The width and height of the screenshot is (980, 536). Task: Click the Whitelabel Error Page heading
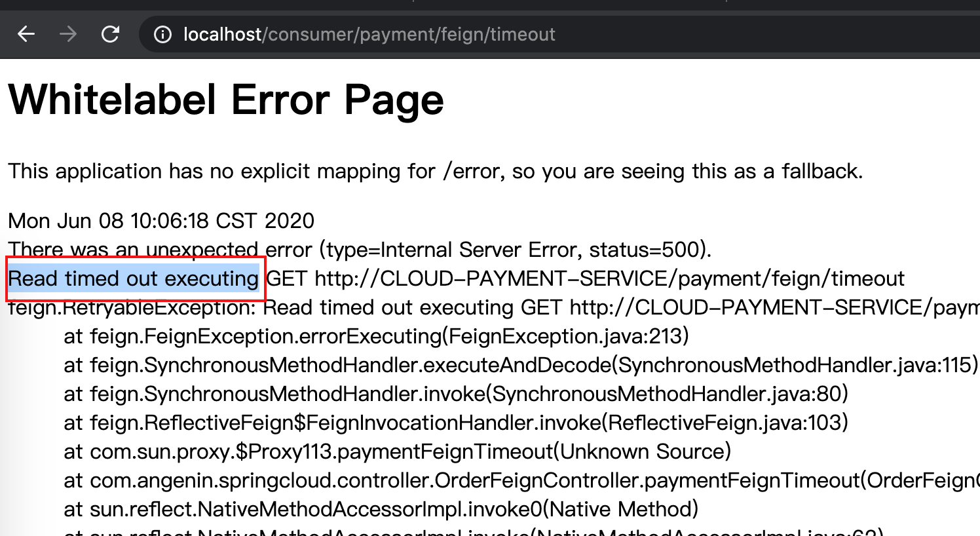tap(226, 100)
